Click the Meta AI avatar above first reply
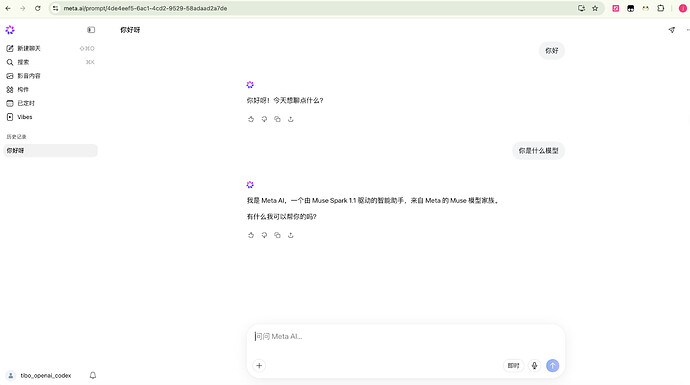This screenshot has height=385, width=690. click(250, 84)
